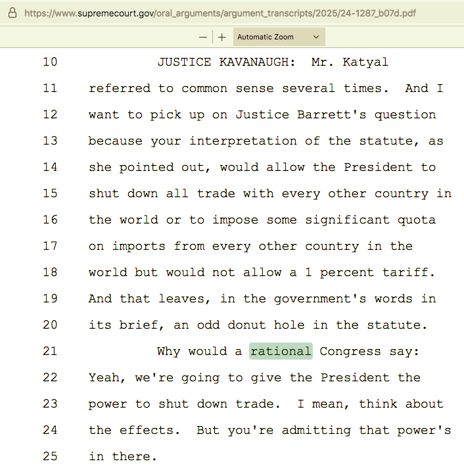Click "with every other country in" text
This screenshot has height=476, width=464.
click(347, 194)
